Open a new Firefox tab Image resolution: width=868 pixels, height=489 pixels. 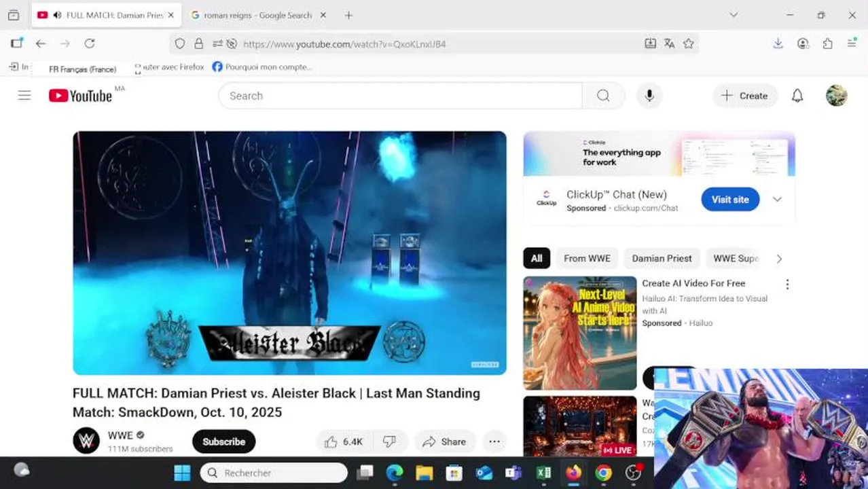(348, 15)
